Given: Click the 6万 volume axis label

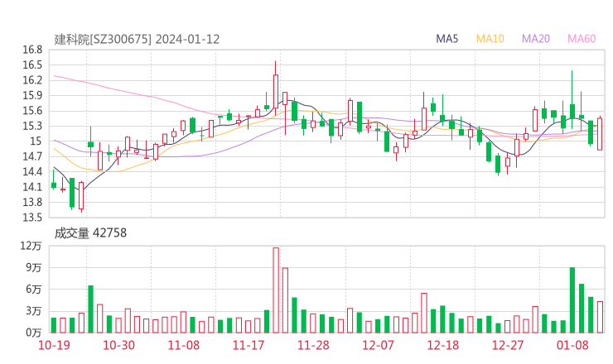Looking at the screenshot, I should pos(34,290).
